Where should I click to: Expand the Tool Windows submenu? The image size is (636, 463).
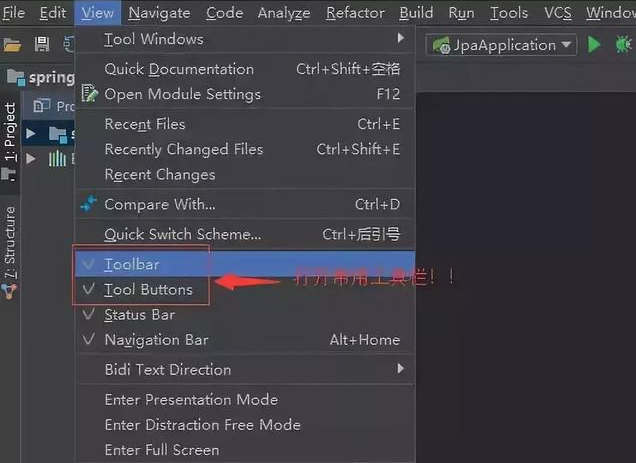click(245, 39)
